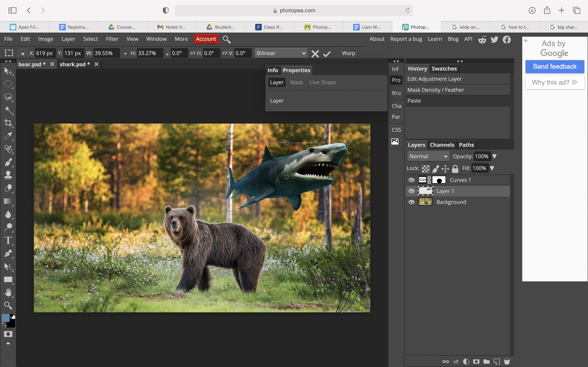This screenshot has width=588, height=367.
Task: Hide the Curves 1 adjustment layer
Action: point(411,180)
